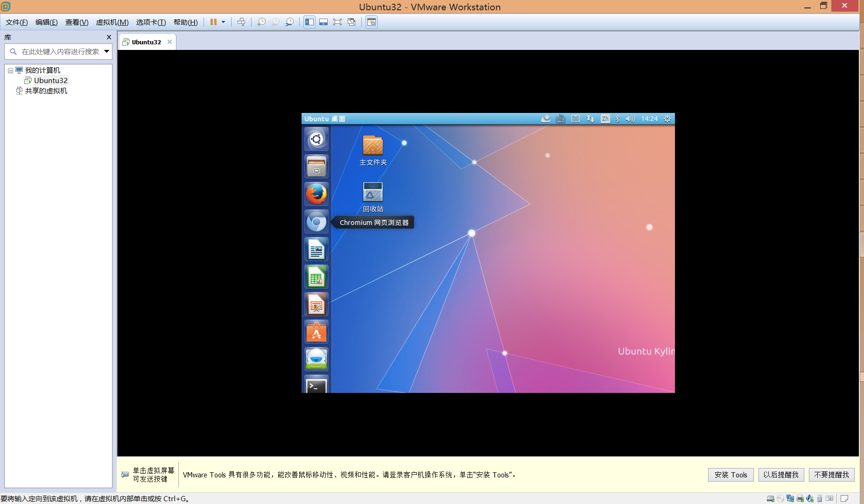Viewport: 864px width, 504px height.
Task: Pause the virtual machine
Action: click(213, 22)
